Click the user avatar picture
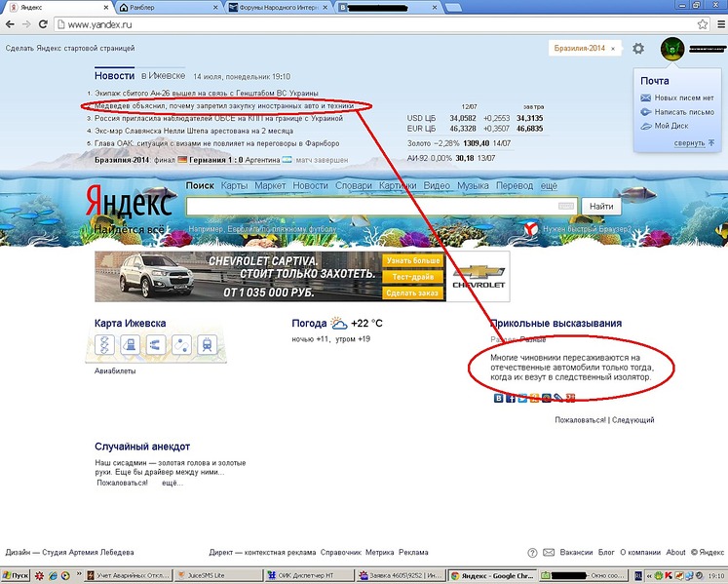Screen dimensions: 728x584 (672, 49)
